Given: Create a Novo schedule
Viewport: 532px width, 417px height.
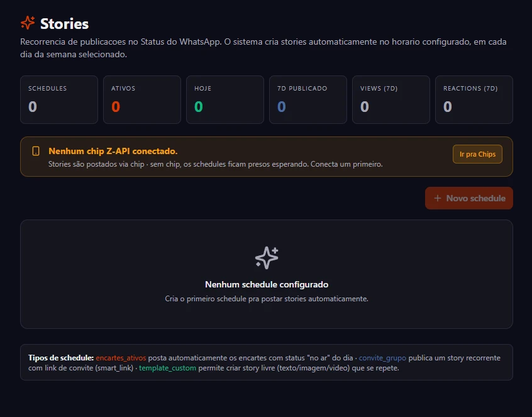Looking at the screenshot, I should 469,198.
